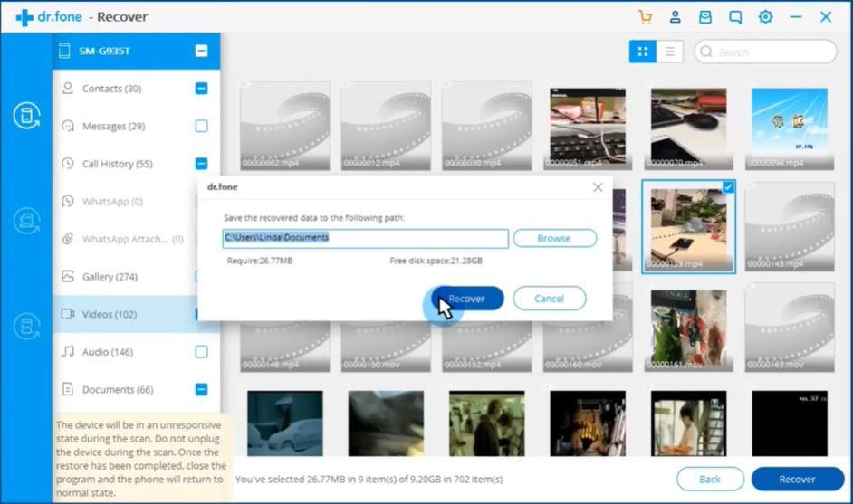This screenshot has height=504, width=853.
Task: Select the 00000152.mp4 thumbnail
Action: [487, 347]
